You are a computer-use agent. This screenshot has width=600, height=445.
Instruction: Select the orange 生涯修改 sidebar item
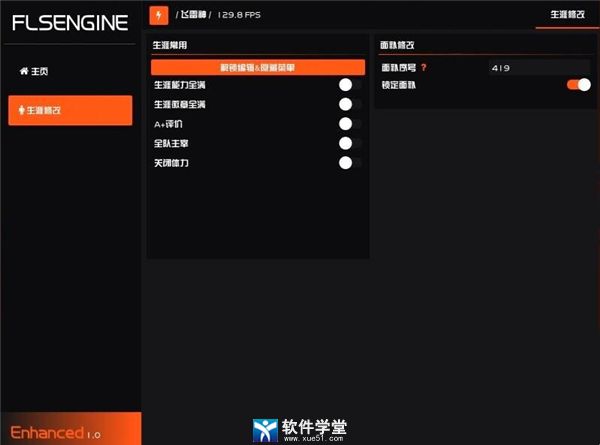coord(70,110)
